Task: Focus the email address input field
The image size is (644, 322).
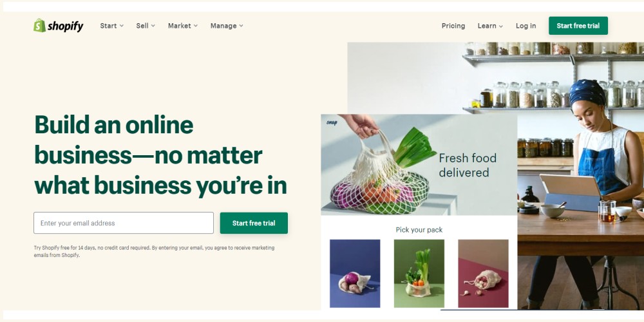Action: [x=124, y=223]
